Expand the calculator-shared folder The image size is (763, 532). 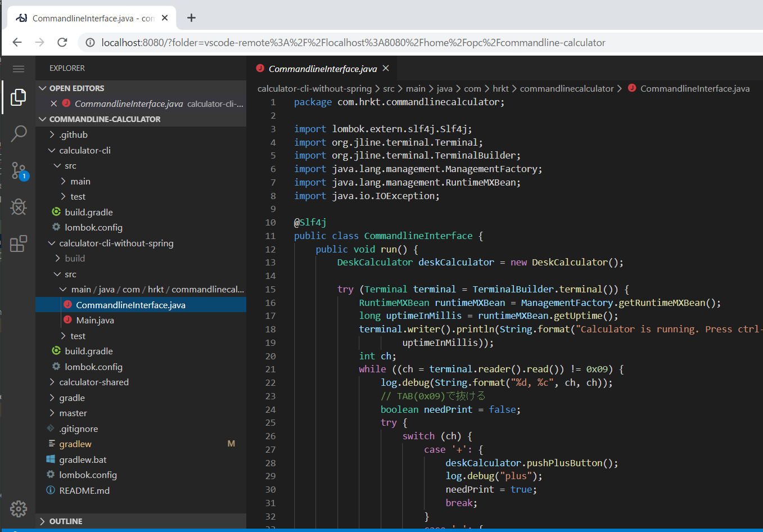point(94,382)
